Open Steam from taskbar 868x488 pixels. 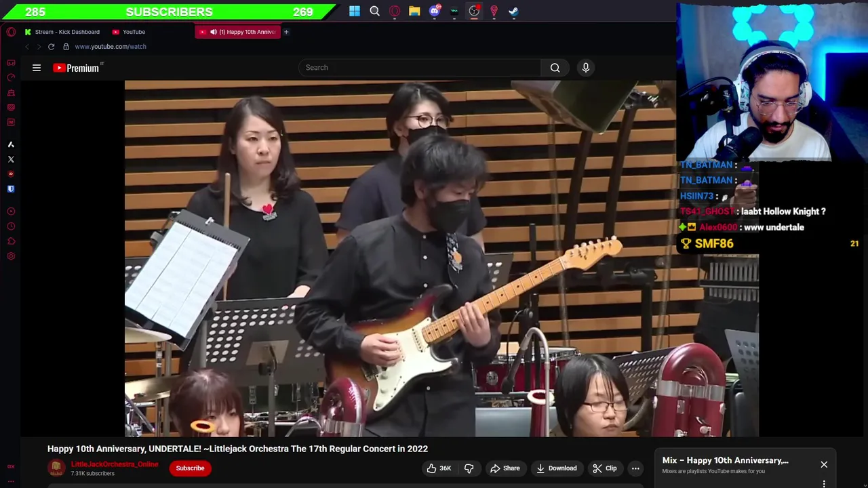point(514,11)
